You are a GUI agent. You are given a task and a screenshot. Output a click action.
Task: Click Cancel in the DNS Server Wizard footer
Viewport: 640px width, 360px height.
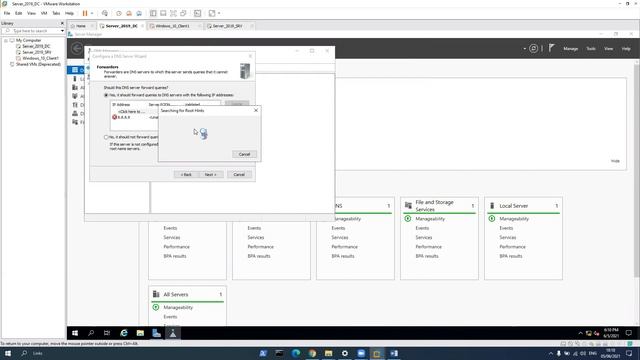coord(239,174)
